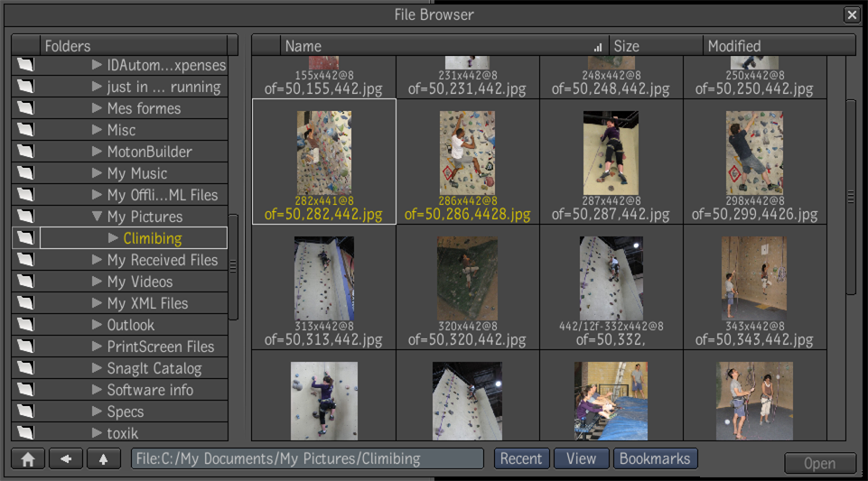Image resolution: width=868 pixels, height=481 pixels.
Task: Click the folder icon beside My Music
Action: 25,173
